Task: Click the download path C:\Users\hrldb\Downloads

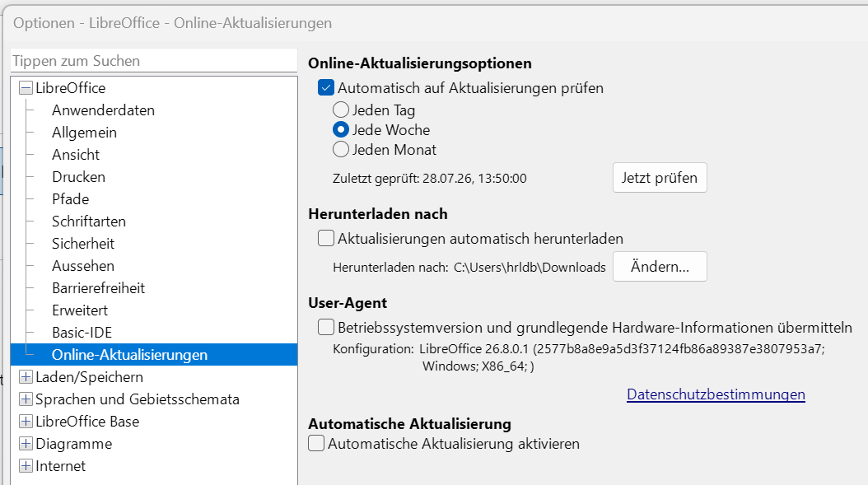Action: [530, 267]
